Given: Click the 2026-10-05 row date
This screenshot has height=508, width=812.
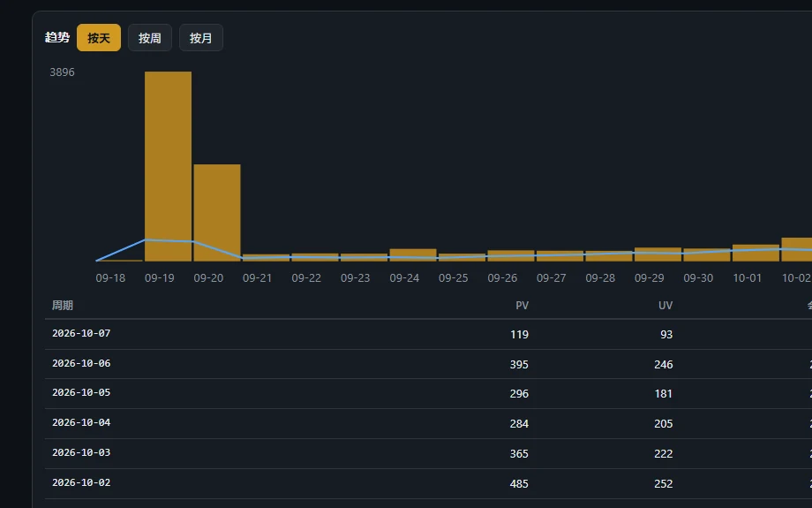Looking at the screenshot, I should pyautogui.click(x=81, y=392).
